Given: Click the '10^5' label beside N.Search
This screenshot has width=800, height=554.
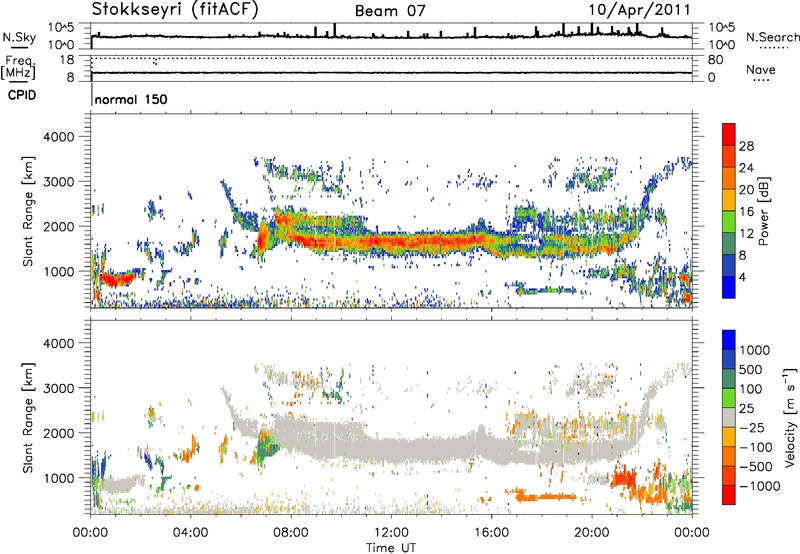Looking at the screenshot, I should point(722,28).
